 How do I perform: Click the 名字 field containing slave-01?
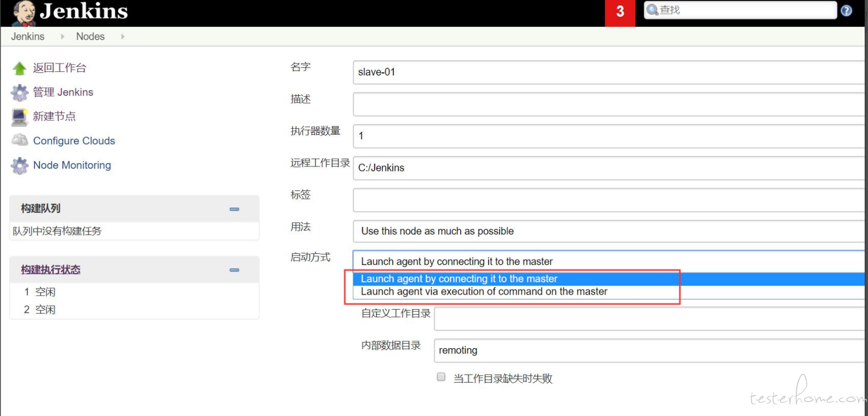[610, 72]
